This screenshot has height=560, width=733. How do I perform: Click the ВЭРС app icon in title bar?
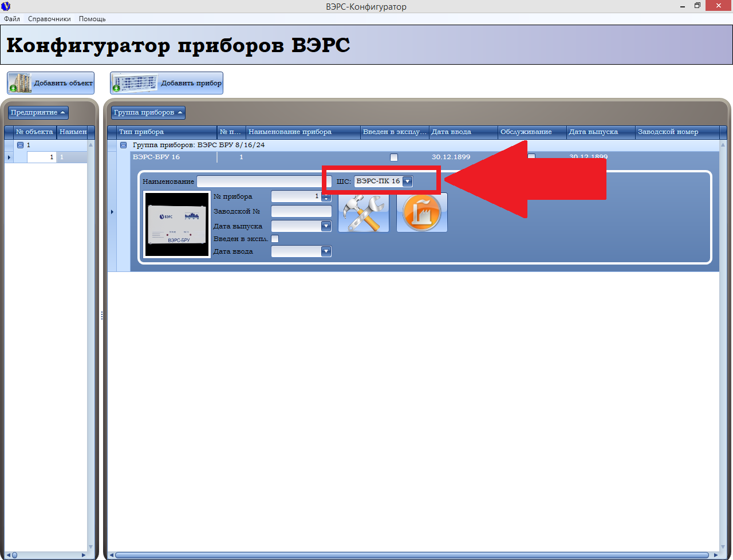(x=7, y=6)
